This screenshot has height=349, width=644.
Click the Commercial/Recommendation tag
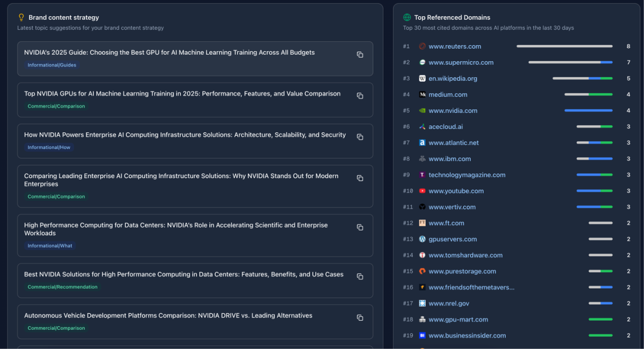[63, 286]
